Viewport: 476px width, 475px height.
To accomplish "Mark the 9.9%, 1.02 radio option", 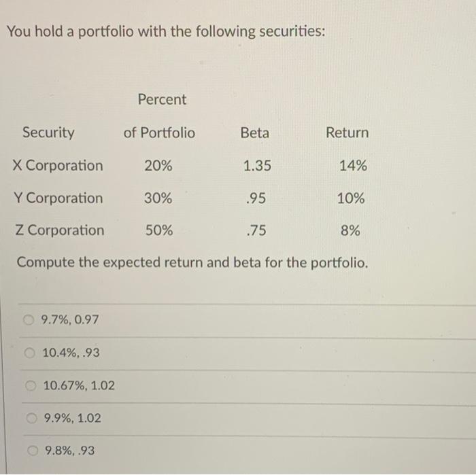I will click(31, 418).
